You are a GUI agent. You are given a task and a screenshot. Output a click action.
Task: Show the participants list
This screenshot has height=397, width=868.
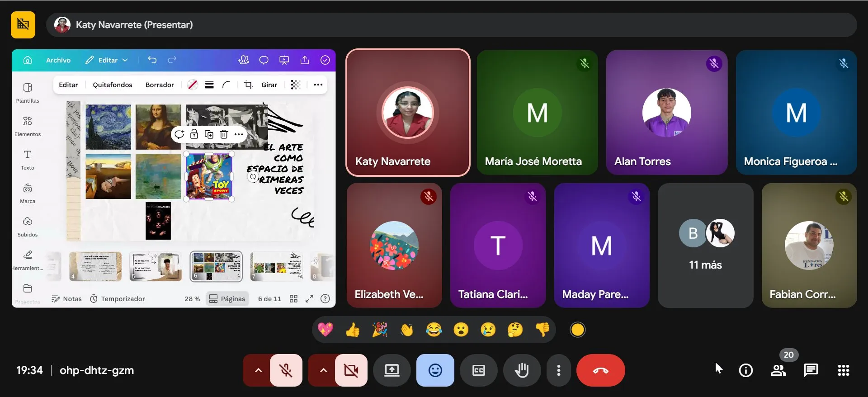pos(778,370)
